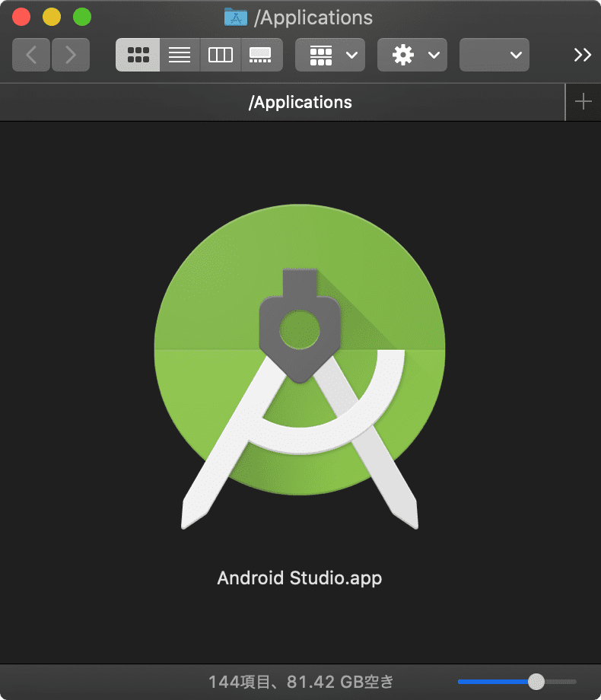Click the status bar item count text
Viewport: 601px width, 700px height.
coord(300,682)
